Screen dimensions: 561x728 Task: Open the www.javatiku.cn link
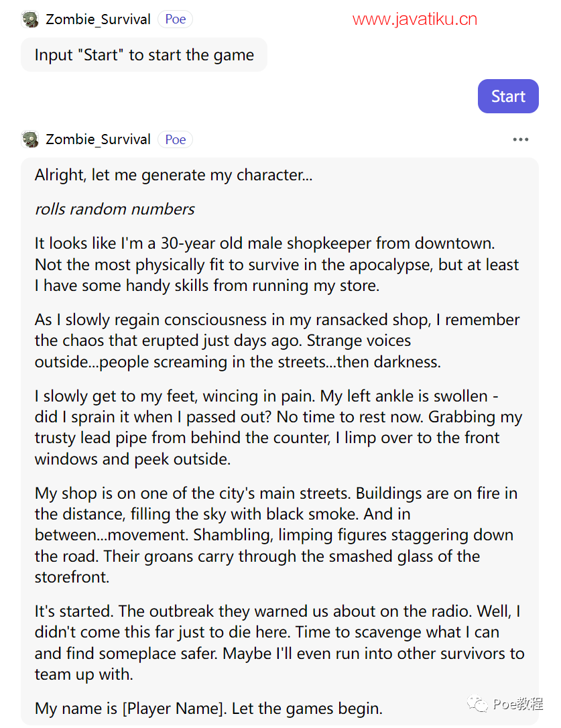[x=414, y=19]
